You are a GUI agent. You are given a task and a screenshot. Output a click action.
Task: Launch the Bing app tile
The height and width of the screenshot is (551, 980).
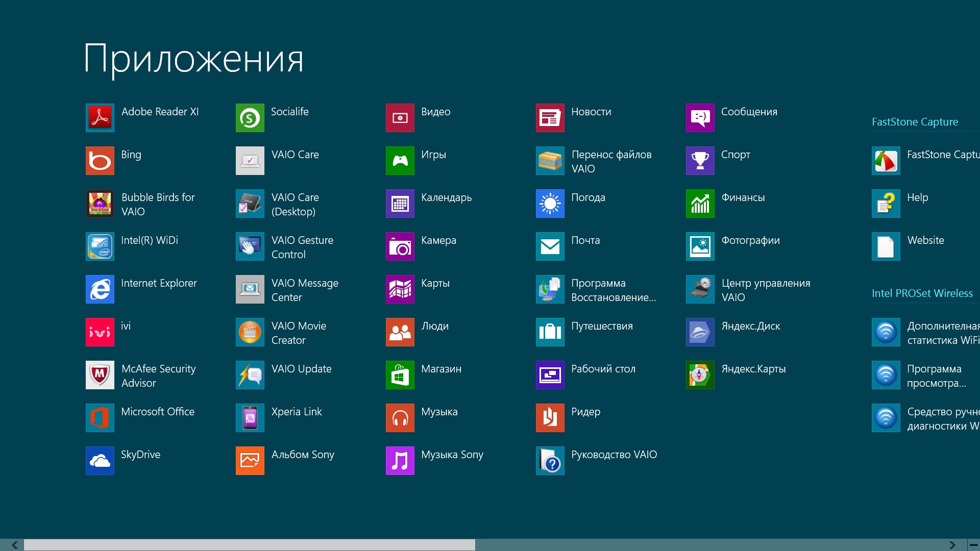tap(100, 161)
